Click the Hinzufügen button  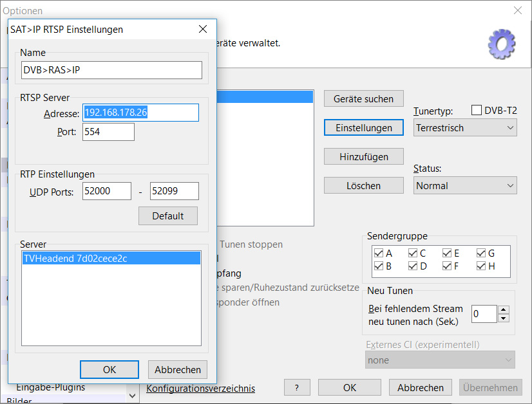pyautogui.click(x=363, y=156)
